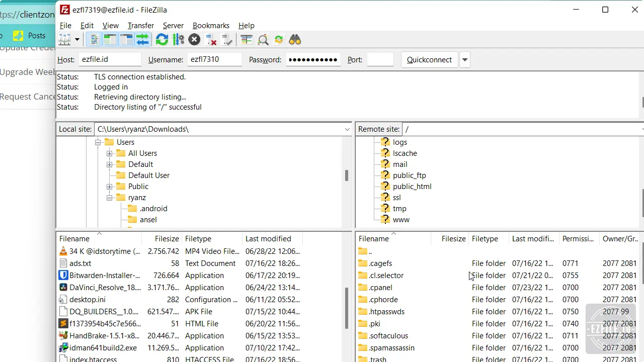Click the unknown-folder icon beside mail
Viewport: 644px width, 362px height.
(385, 164)
